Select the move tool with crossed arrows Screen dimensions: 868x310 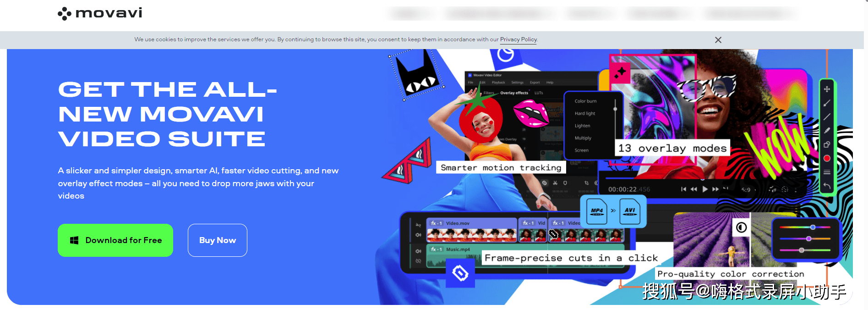(x=827, y=89)
